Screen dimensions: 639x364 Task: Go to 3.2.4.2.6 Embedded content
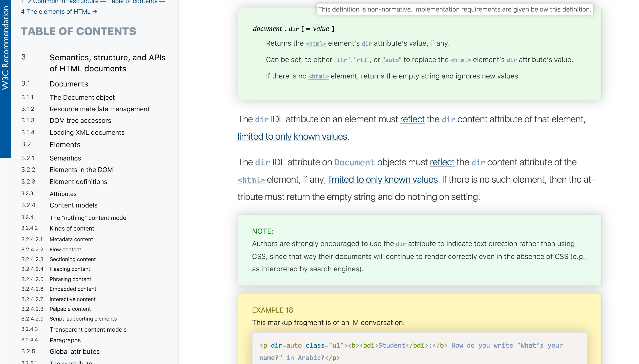pyautogui.click(x=73, y=289)
